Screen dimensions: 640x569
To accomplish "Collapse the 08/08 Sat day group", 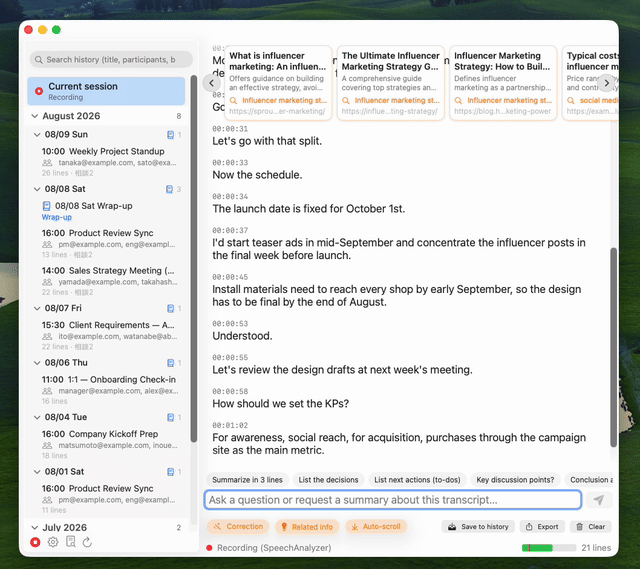I will pyautogui.click(x=37, y=189).
